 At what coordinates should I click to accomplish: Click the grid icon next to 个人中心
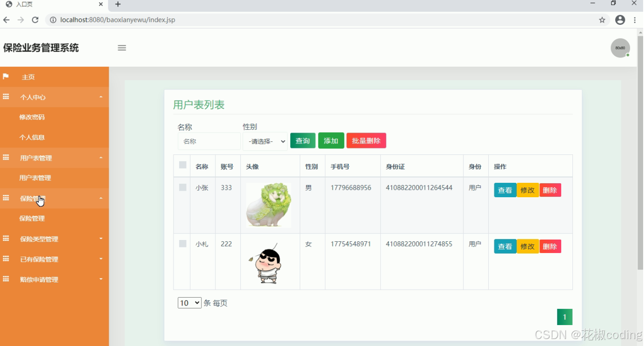click(x=6, y=97)
